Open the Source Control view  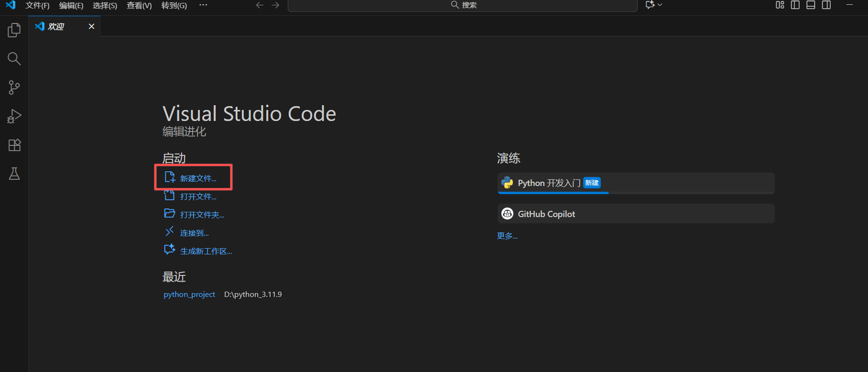(14, 88)
